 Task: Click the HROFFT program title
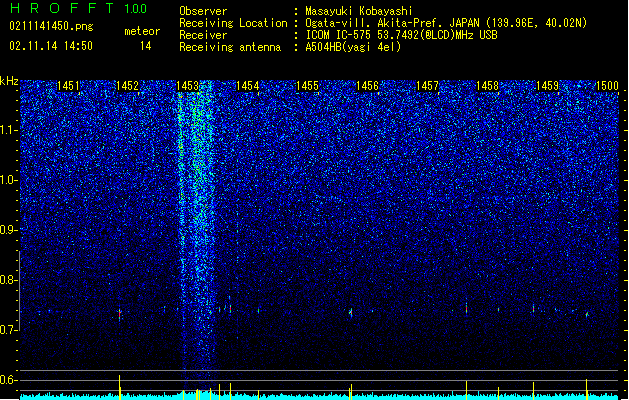62,8
